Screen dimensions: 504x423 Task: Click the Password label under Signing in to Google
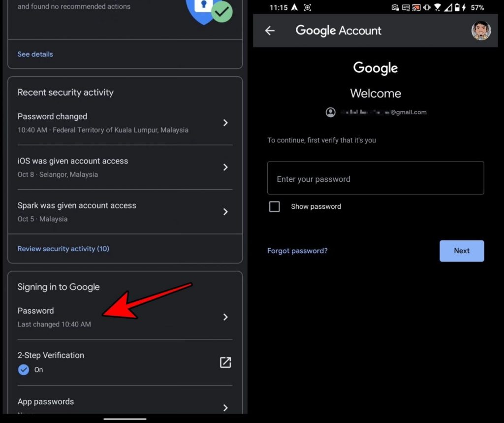pos(35,311)
